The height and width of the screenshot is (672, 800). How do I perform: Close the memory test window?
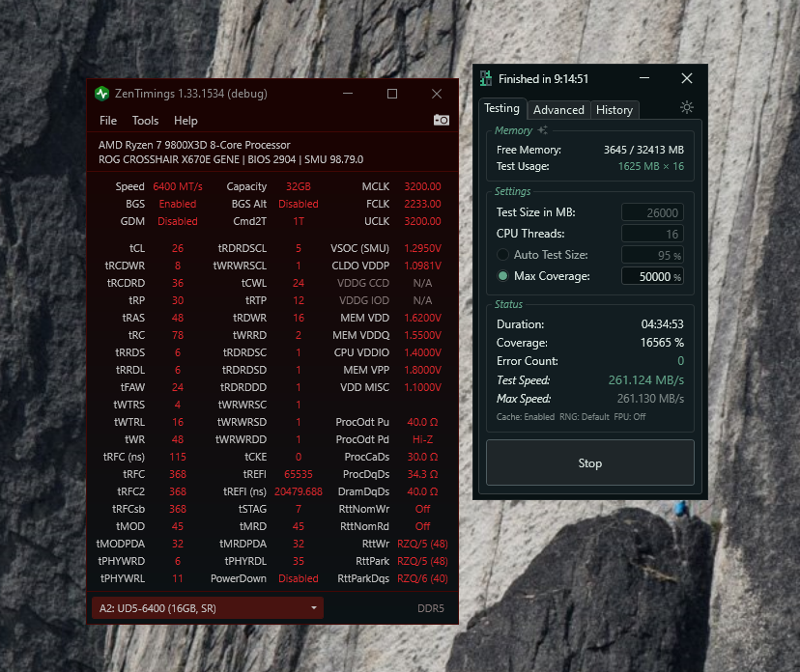point(687,78)
